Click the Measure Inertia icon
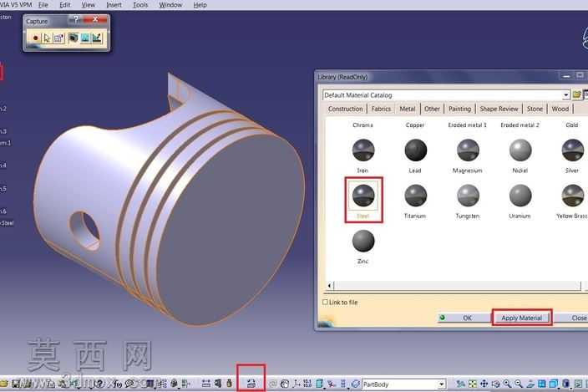The width and height of the screenshot is (588, 392). click(229, 384)
